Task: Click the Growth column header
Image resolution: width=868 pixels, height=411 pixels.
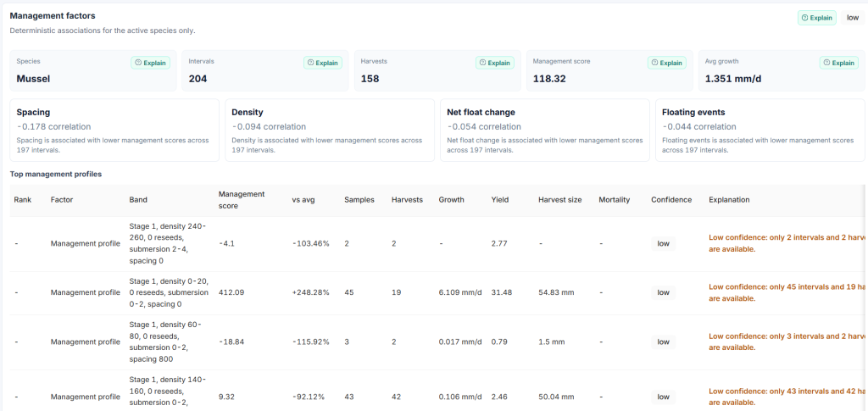Action: coord(452,200)
